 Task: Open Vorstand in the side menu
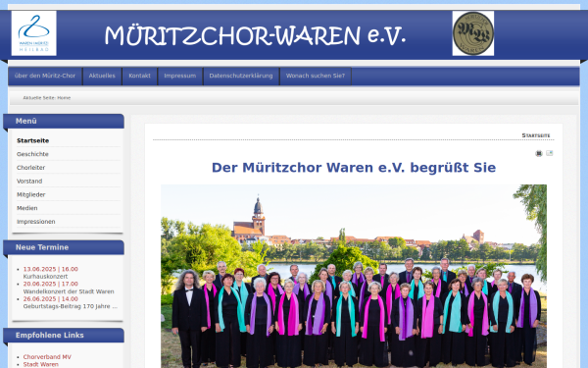[x=29, y=181]
